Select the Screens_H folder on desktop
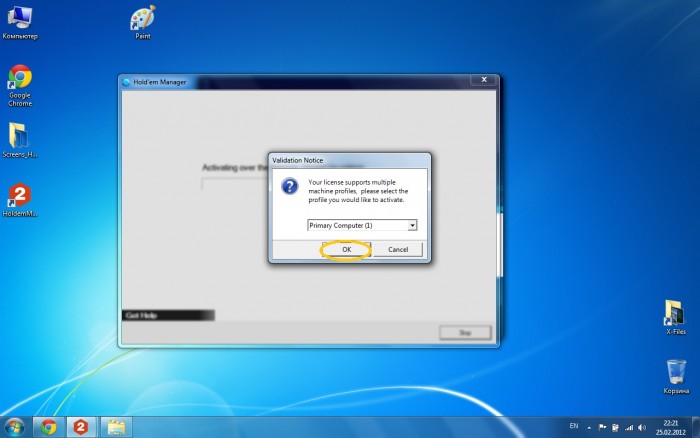The image size is (700, 438). tap(20, 140)
